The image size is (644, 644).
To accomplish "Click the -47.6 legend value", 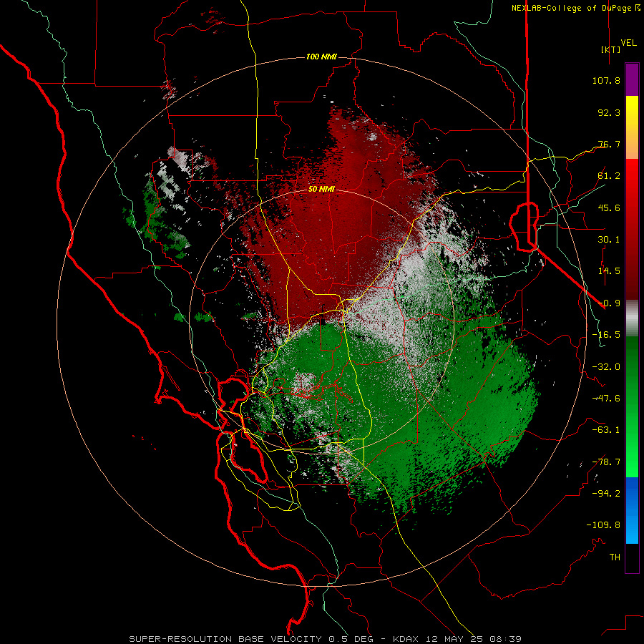I will (x=606, y=399).
